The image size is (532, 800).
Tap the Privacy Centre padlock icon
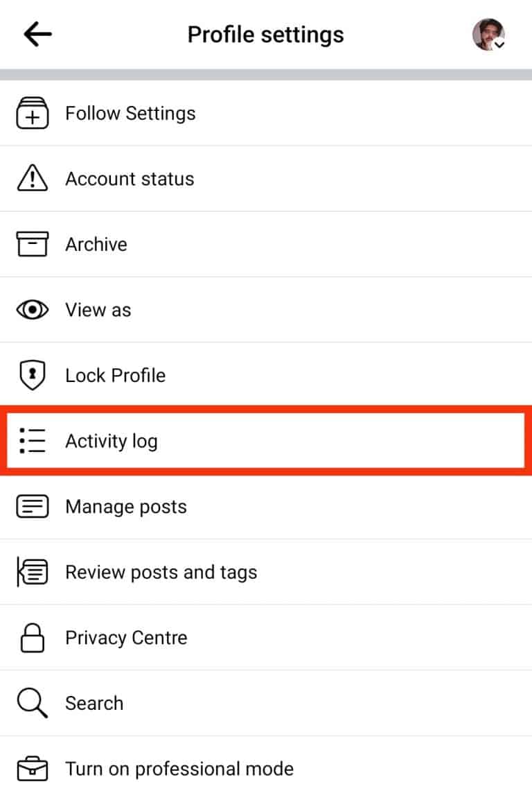coord(32,638)
